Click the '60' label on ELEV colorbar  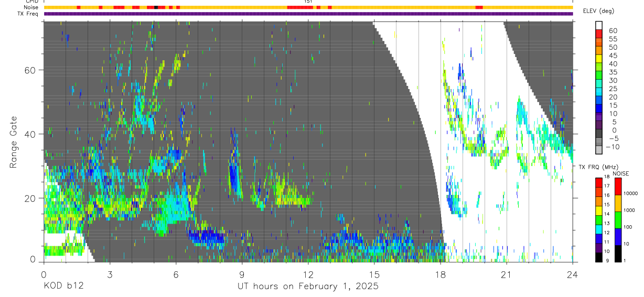coord(612,30)
